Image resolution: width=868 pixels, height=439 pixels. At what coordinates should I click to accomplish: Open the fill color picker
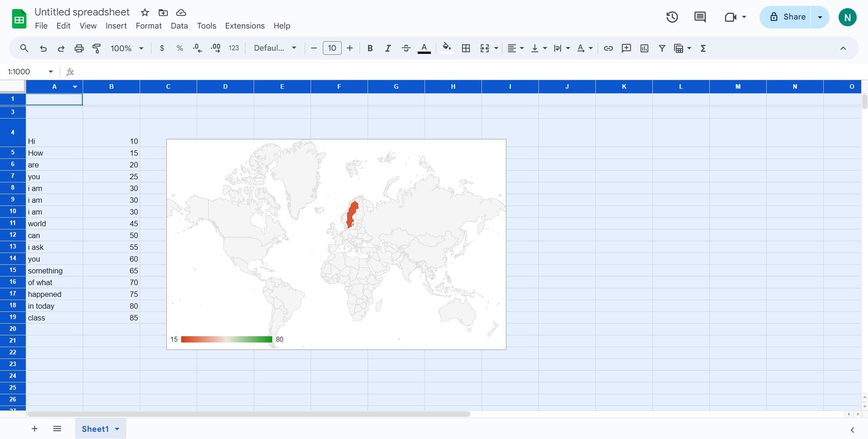[447, 48]
